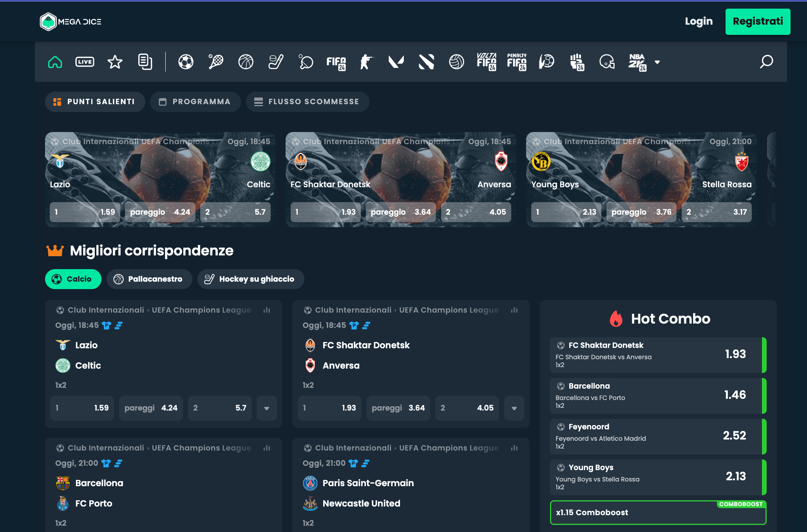Click the Registrati button

click(x=758, y=22)
